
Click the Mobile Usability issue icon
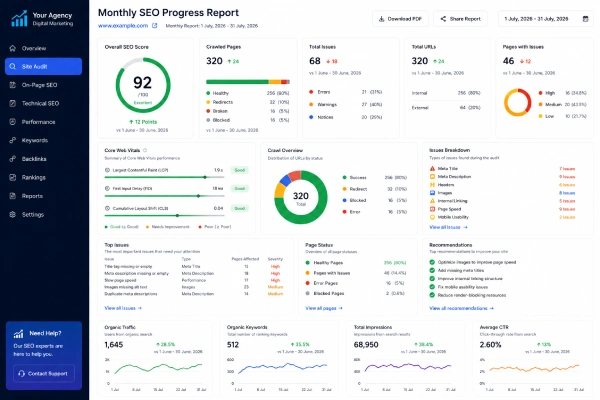pyautogui.click(x=432, y=217)
